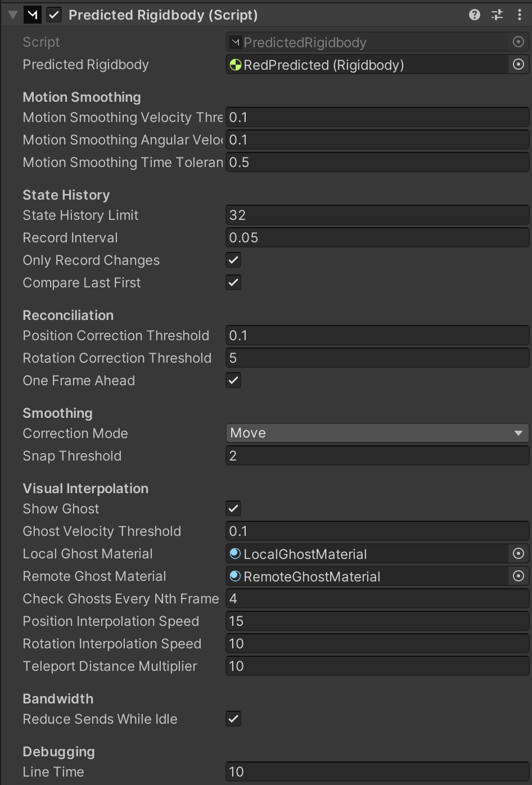Image resolution: width=532 pixels, height=785 pixels.
Task: Click the RedPredicted Rigidbody reference icon
Action: [235, 65]
